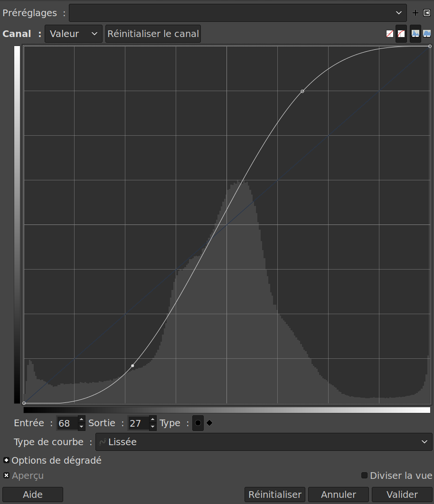
Task: Set point type to smooth circle
Action: click(198, 423)
